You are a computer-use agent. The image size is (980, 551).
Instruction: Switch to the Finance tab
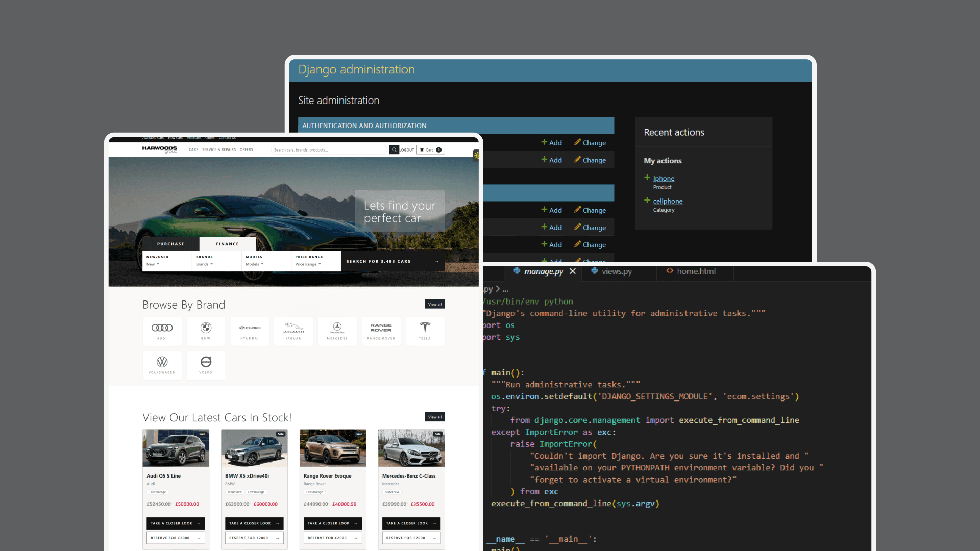coord(227,244)
